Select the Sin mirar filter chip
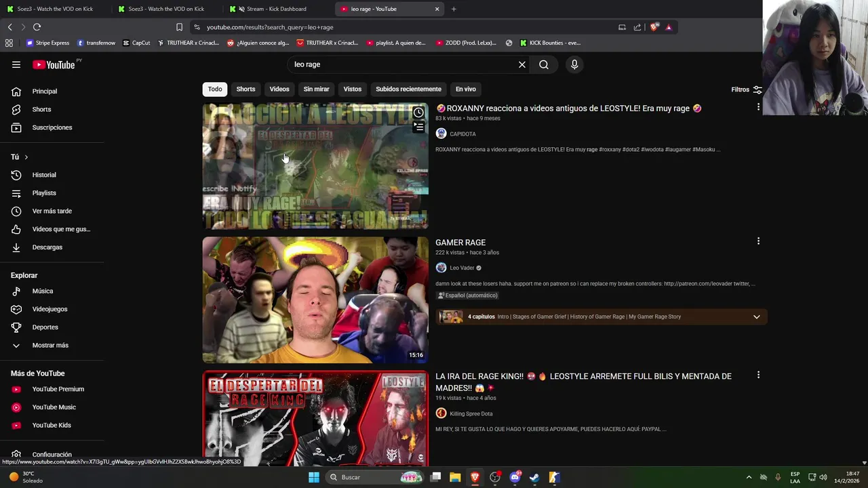The width and height of the screenshot is (868, 488). pos(316,89)
